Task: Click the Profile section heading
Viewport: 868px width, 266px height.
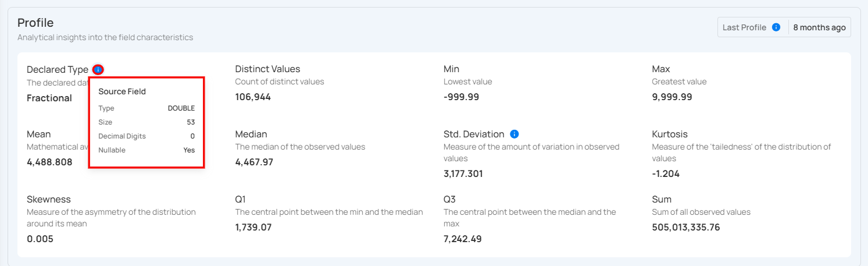Action: point(35,23)
